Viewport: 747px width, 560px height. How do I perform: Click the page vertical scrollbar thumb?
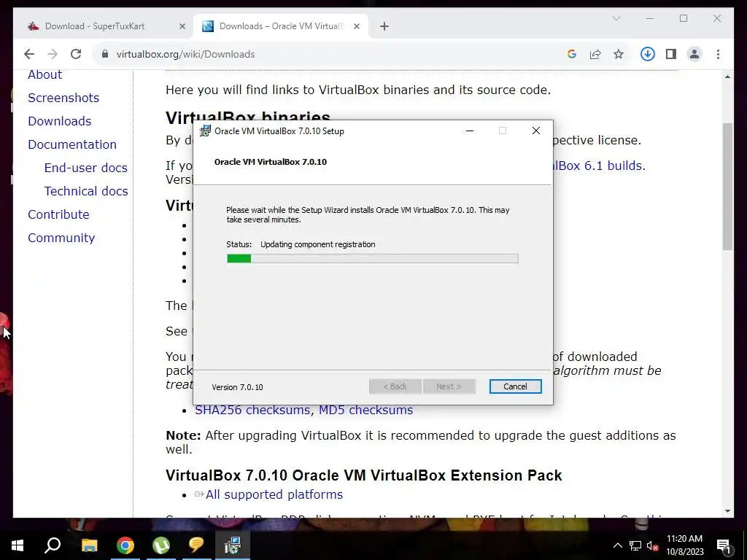(727, 187)
